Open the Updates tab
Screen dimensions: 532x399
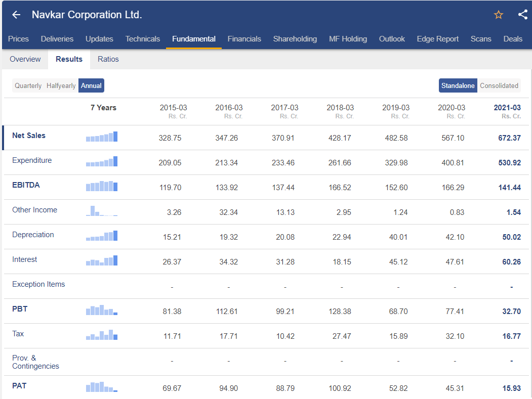pos(99,38)
